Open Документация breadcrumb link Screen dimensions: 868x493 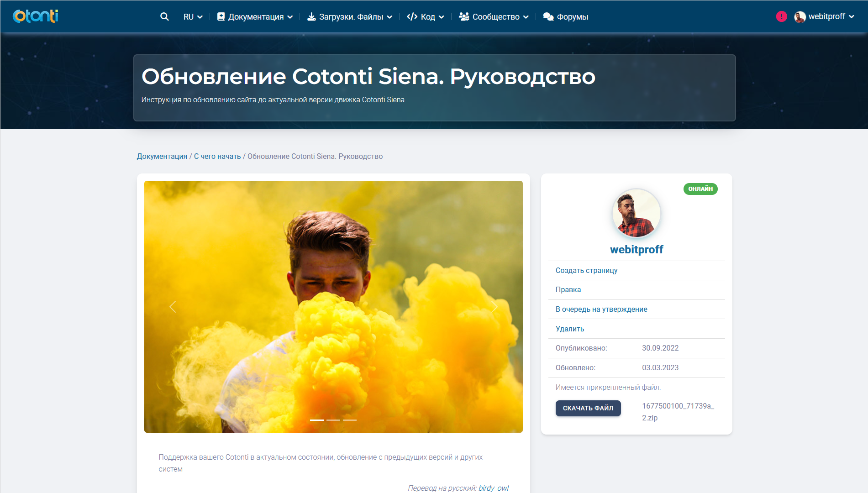coord(162,156)
